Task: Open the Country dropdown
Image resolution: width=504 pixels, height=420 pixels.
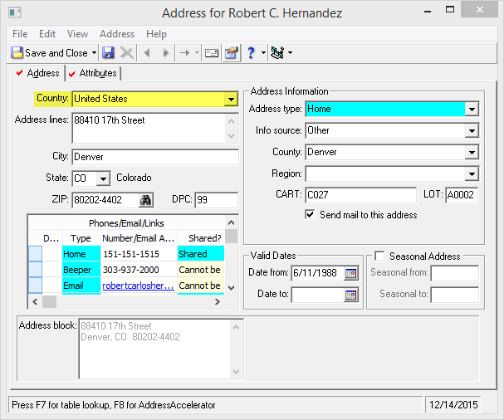Action: 231,100
